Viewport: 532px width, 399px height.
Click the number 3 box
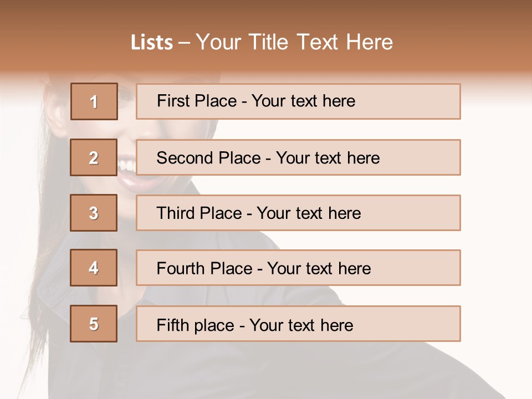94,213
